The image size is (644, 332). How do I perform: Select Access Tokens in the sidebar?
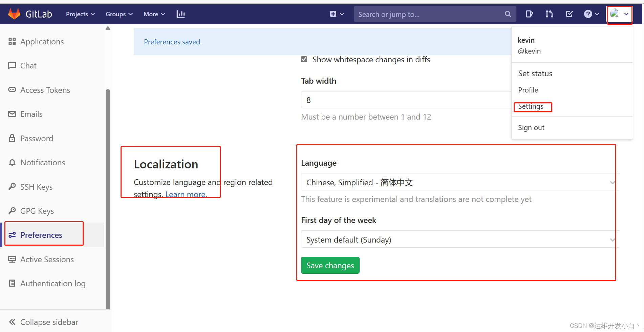click(45, 90)
